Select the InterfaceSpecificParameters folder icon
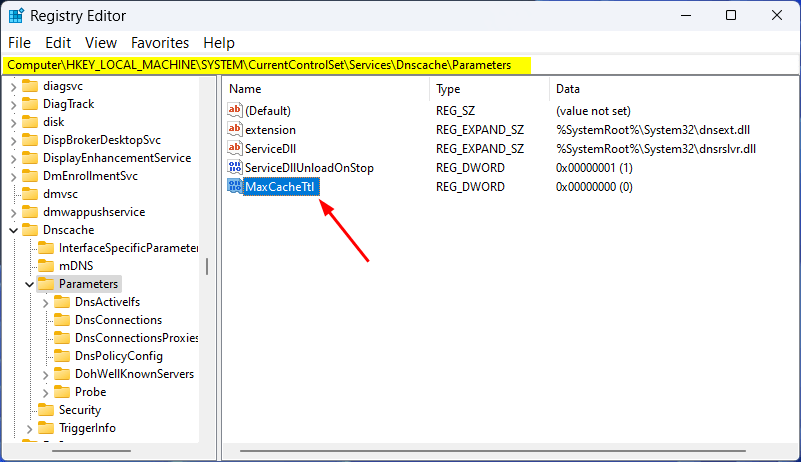This screenshot has height=462, width=801. (x=46, y=248)
